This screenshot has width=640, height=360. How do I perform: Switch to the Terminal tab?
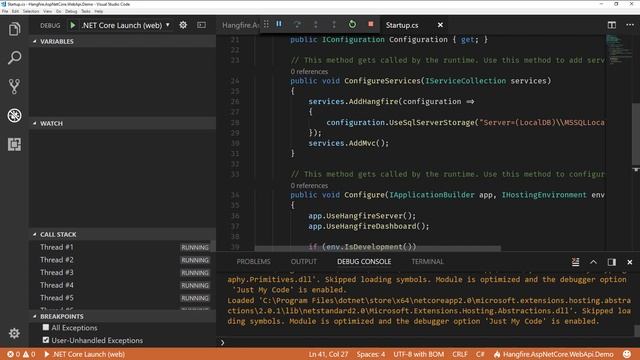[427, 262]
